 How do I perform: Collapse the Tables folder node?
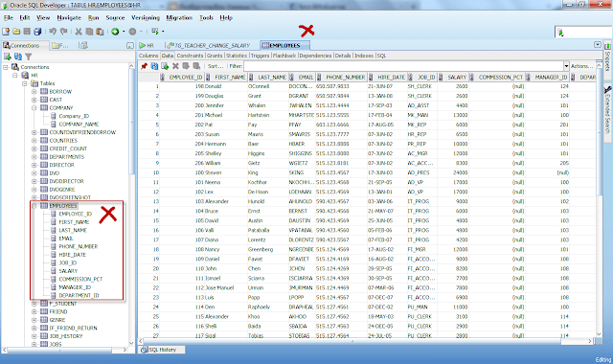point(25,83)
